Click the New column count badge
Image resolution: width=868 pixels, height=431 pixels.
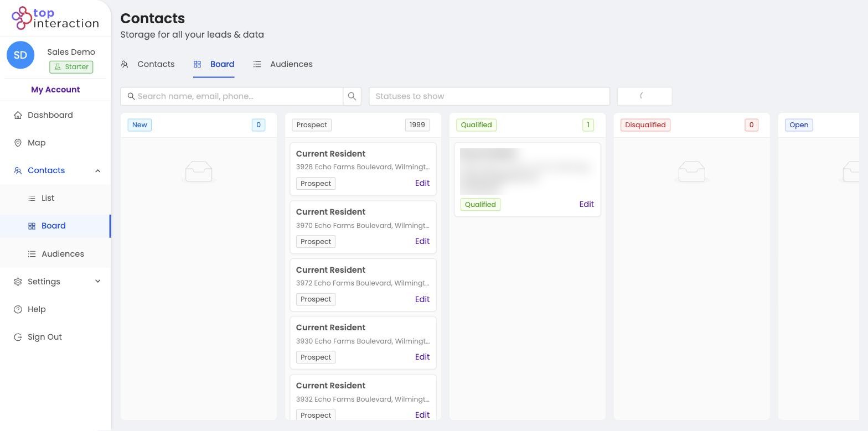pos(259,125)
